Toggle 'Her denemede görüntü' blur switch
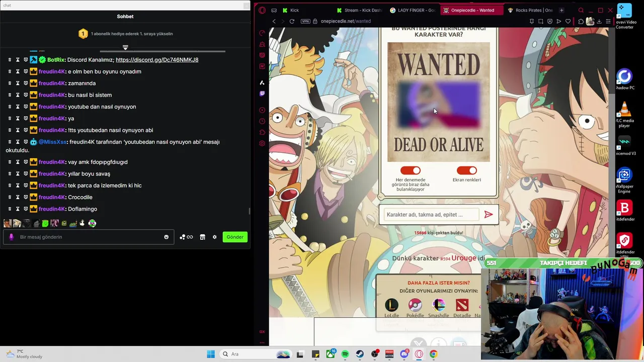Viewport: 644px width, 362px height. [411, 170]
